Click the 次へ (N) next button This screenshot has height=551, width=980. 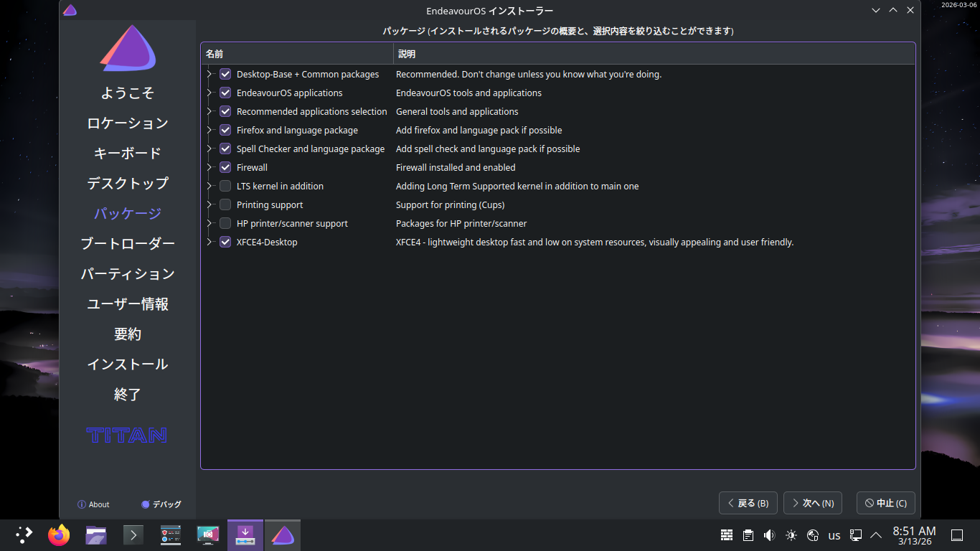coord(813,503)
